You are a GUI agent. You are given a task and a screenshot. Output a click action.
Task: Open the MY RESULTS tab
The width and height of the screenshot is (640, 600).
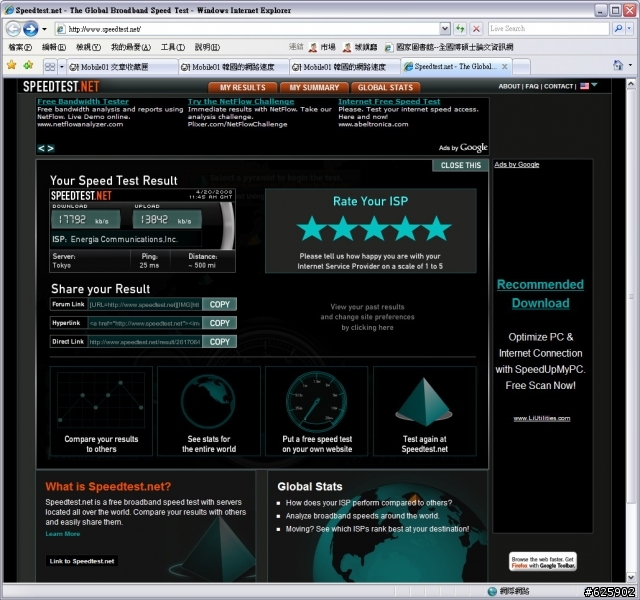242,87
